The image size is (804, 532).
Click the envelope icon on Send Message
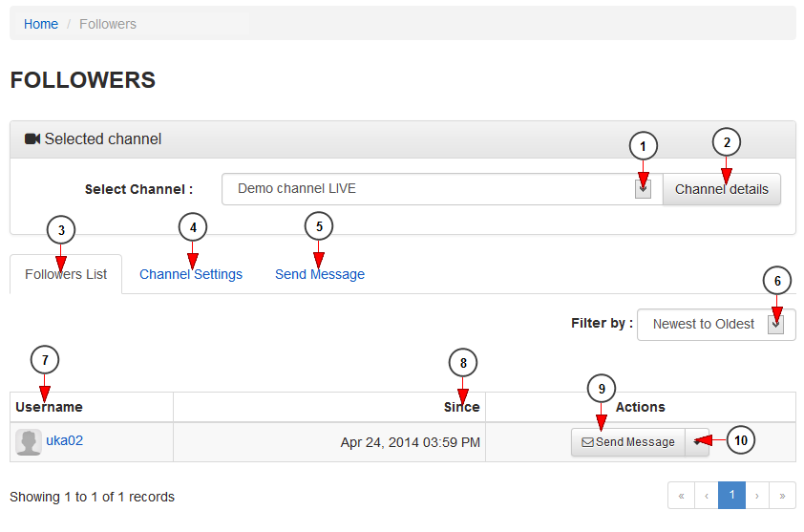587,442
